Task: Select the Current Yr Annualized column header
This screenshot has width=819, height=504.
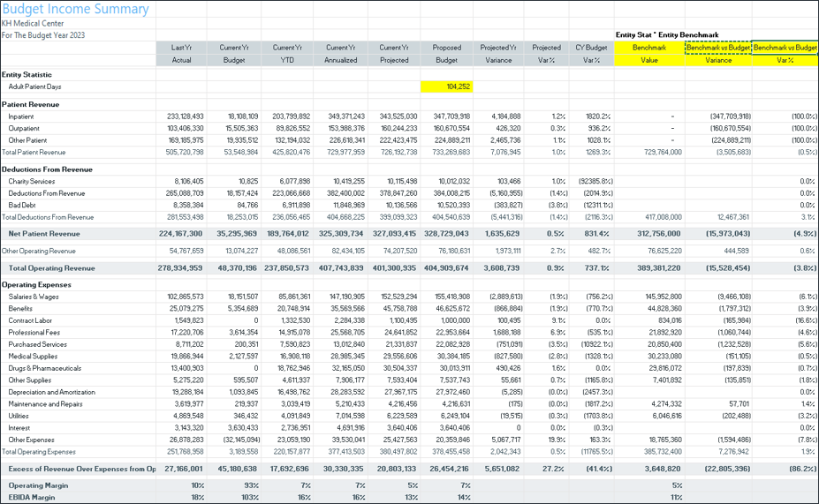Action: (x=340, y=53)
